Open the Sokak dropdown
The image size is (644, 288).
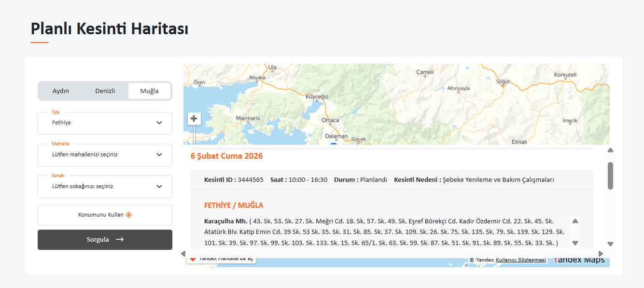point(105,186)
